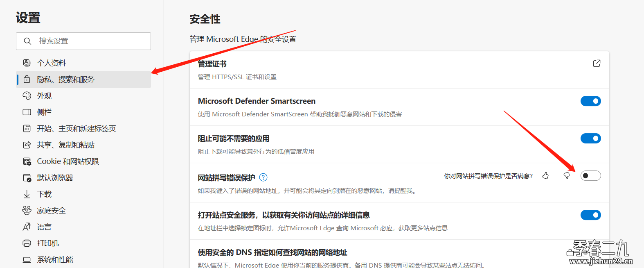Give thumbs down for typo protection

567,175
